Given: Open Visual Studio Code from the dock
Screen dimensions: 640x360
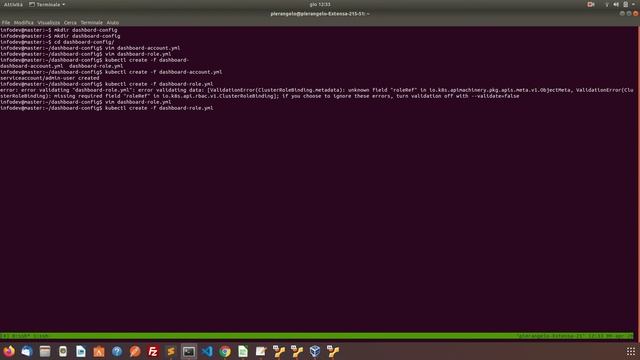Looking at the screenshot, I should (x=207, y=351).
